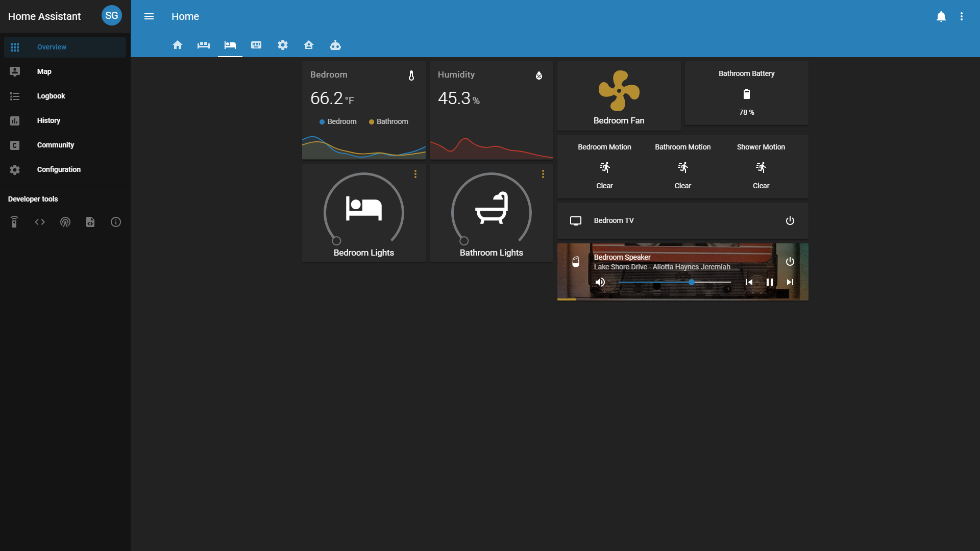
Task: Open Logbook from sidebar
Action: tap(51, 96)
